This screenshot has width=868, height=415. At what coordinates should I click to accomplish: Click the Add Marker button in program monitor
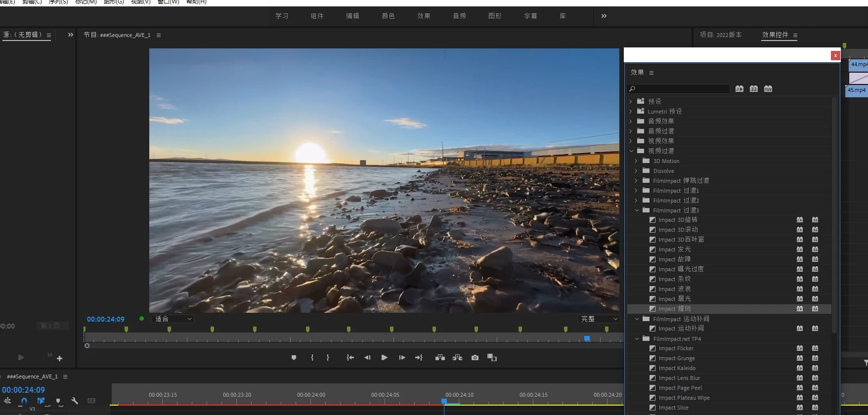[294, 358]
